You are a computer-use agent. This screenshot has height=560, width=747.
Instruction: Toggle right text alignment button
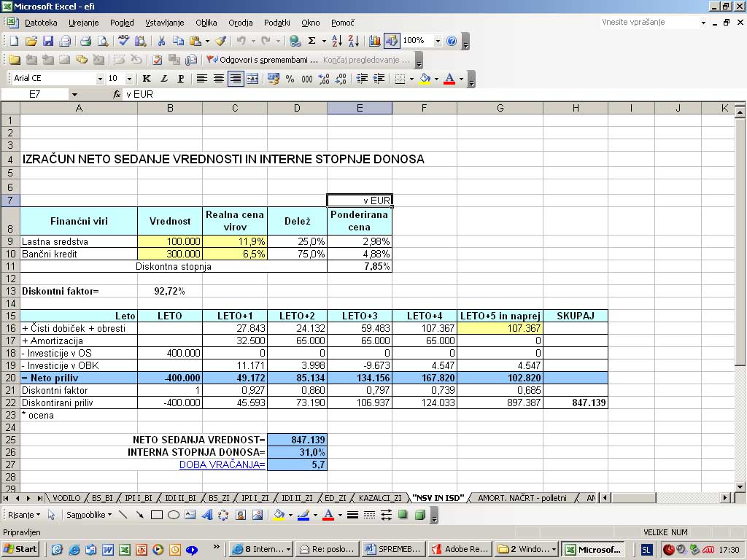tap(235, 79)
